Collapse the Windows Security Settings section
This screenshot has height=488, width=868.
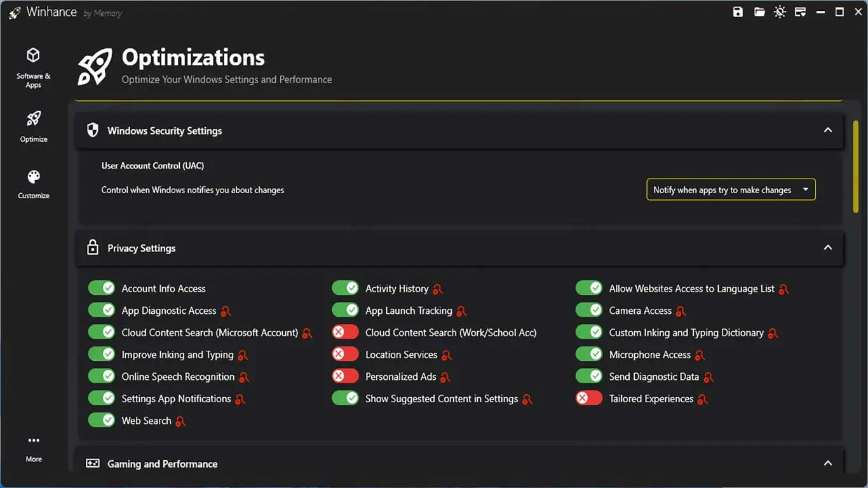pos(827,130)
